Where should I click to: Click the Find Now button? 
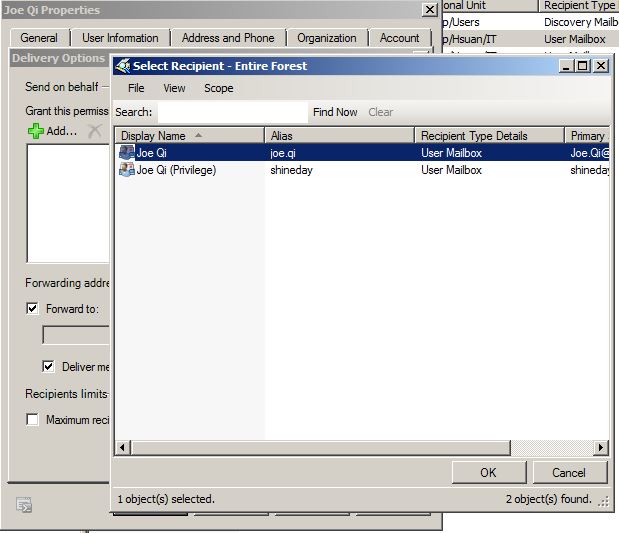(x=335, y=112)
